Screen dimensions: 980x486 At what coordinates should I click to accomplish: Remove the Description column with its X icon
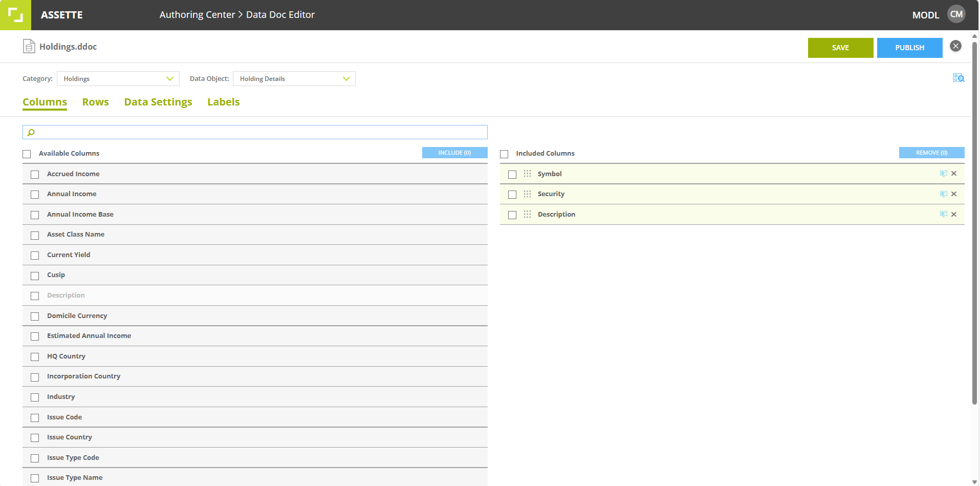point(954,214)
